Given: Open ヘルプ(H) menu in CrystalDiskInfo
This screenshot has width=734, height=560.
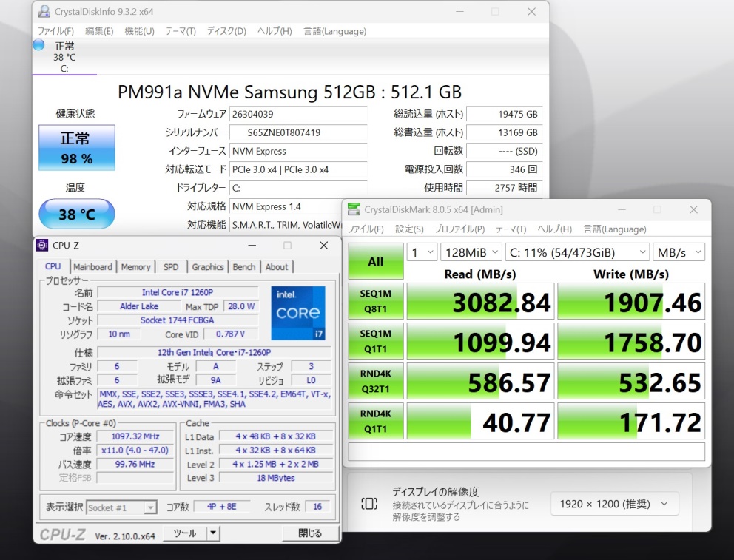Looking at the screenshot, I should click(275, 31).
